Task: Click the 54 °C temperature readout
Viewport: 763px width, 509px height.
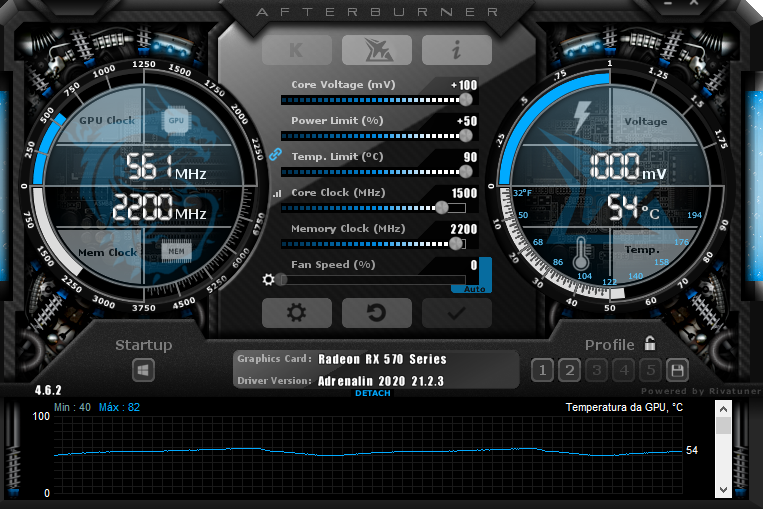Action: (x=633, y=207)
